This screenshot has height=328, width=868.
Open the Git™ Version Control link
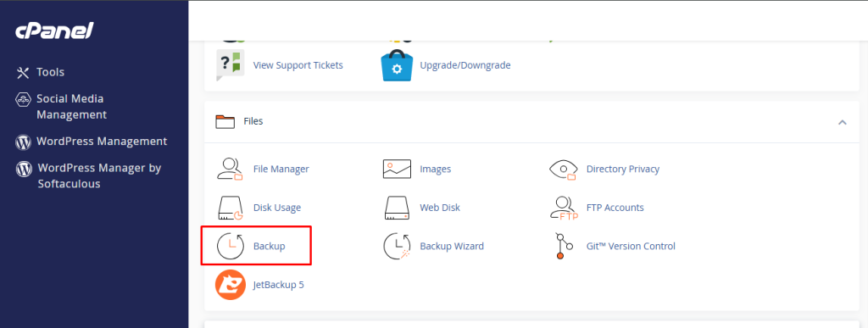pos(631,246)
